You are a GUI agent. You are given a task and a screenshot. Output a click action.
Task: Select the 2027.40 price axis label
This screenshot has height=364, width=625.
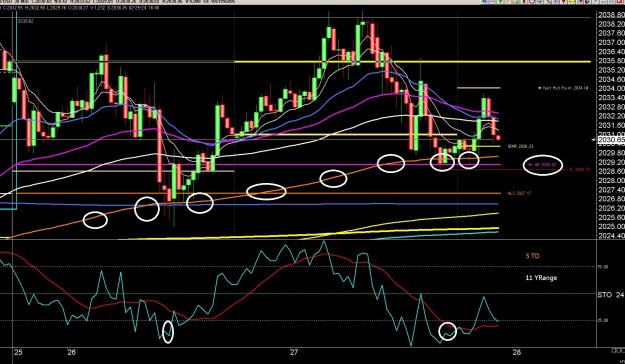[611, 190]
